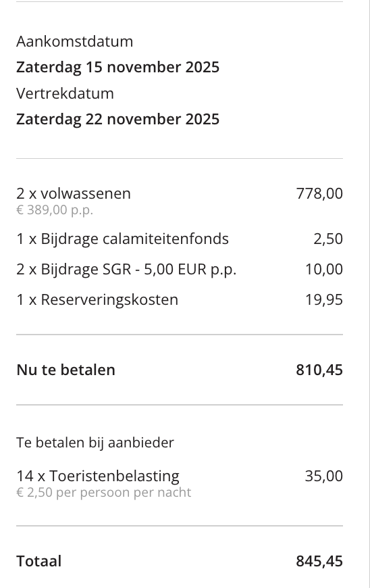Click the 35,00 tourist tax amount

[x=324, y=476]
